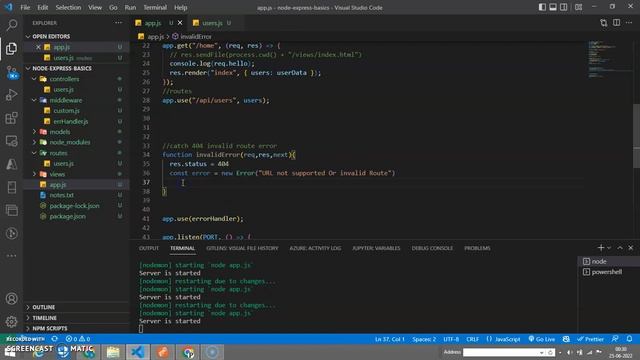This screenshot has width=640, height=360.
Task: Open the Run and Debug view
Action: [x=11, y=95]
